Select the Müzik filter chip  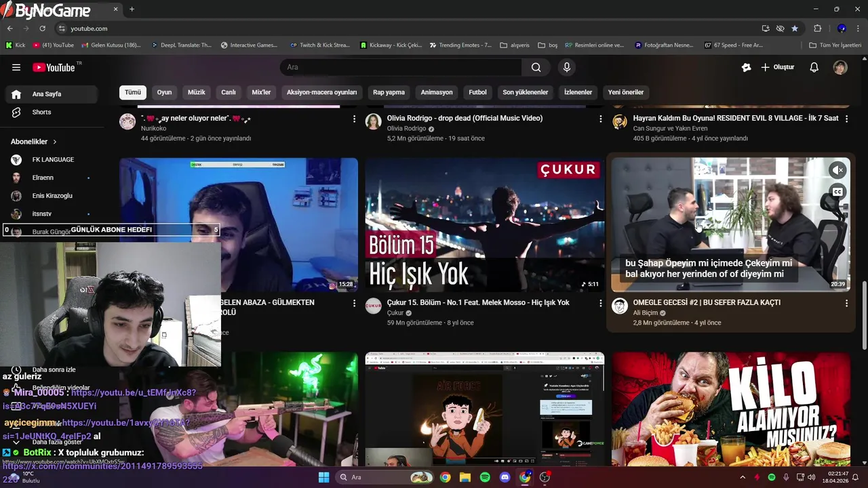(197, 92)
